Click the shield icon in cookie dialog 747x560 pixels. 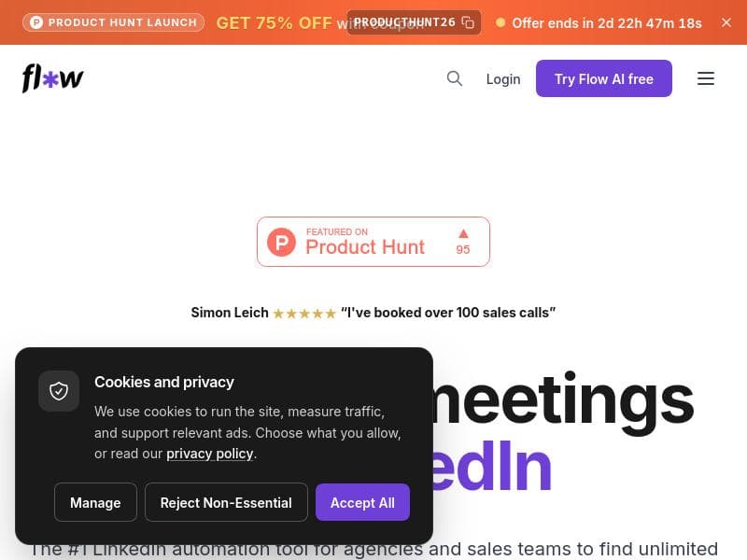(x=59, y=391)
